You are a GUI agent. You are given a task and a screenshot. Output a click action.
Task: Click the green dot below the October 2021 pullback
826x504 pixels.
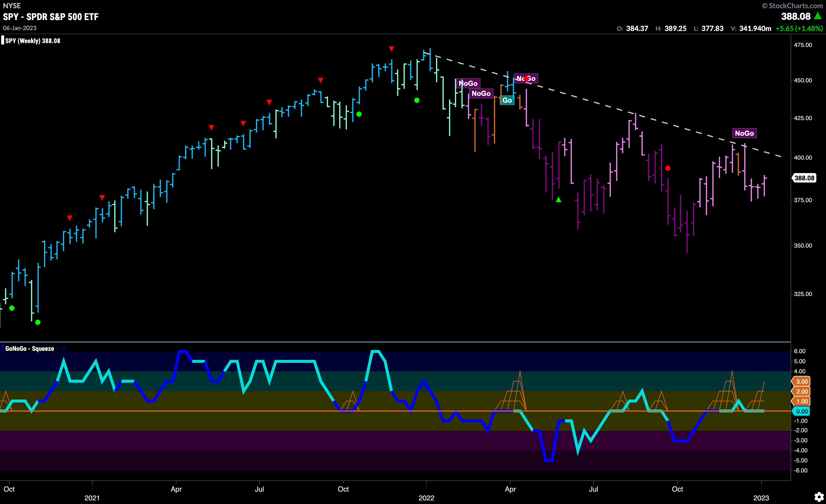click(359, 114)
